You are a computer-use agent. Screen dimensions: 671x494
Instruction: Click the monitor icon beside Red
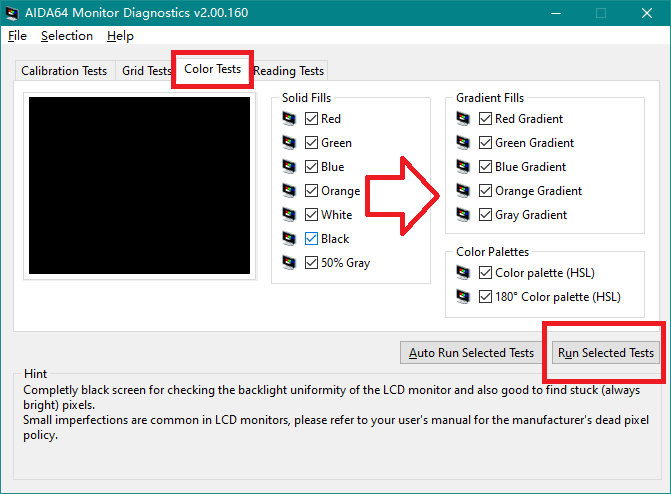coord(290,118)
